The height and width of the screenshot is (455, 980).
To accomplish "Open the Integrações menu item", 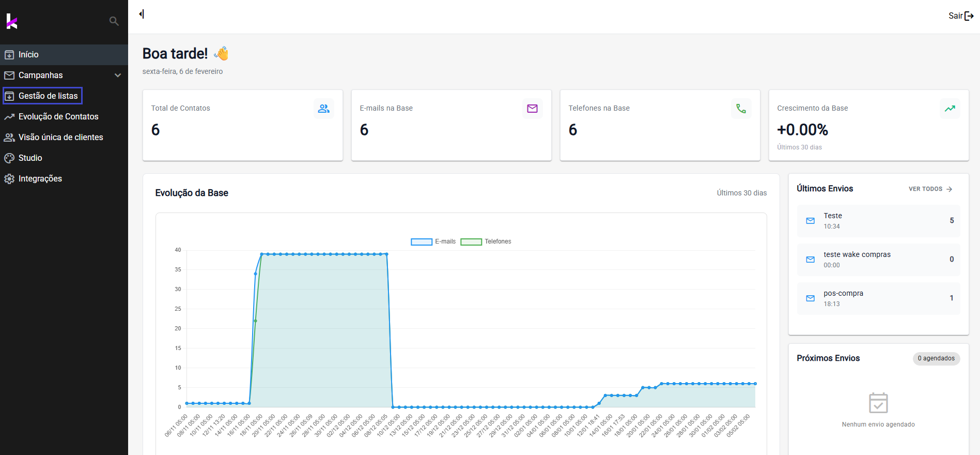I will click(40, 179).
